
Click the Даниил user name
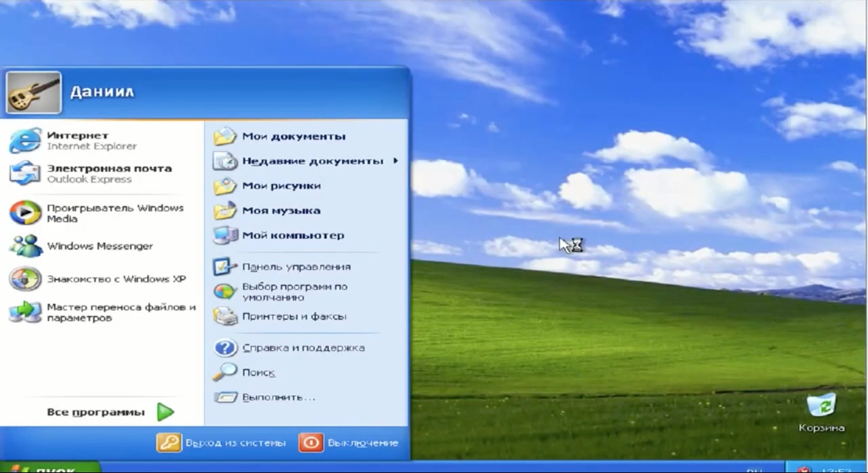point(102,92)
